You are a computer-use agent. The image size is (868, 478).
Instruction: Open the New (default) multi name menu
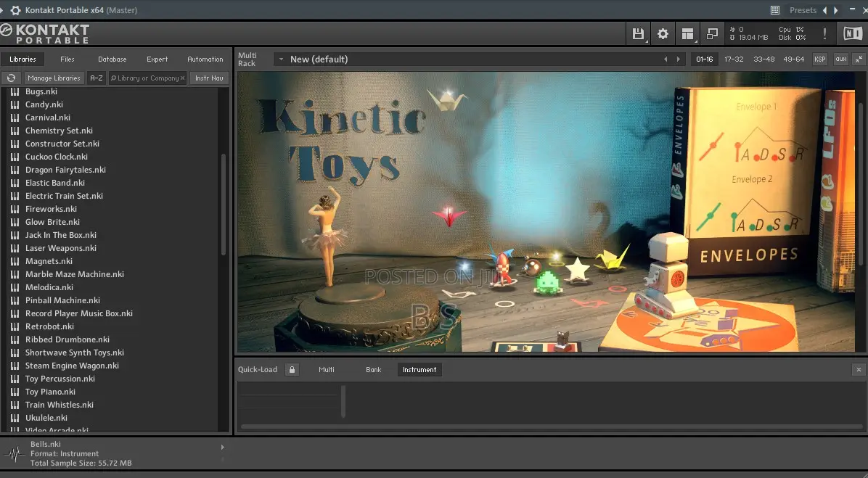(x=319, y=59)
